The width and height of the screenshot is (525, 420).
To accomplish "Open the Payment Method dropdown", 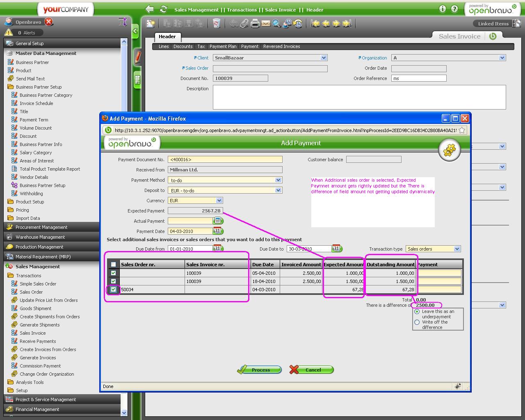I will [x=278, y=180].
